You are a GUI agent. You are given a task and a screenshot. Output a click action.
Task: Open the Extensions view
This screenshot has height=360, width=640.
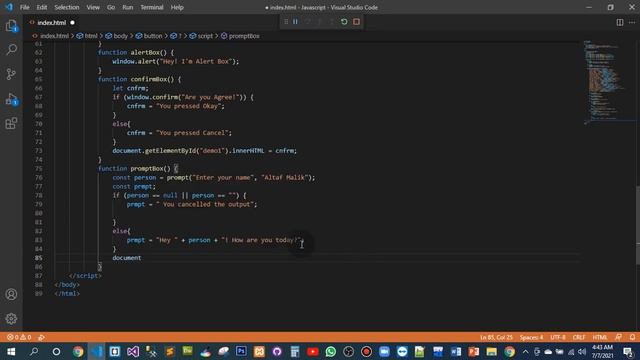pyautogui.click(x=11, y=123)
